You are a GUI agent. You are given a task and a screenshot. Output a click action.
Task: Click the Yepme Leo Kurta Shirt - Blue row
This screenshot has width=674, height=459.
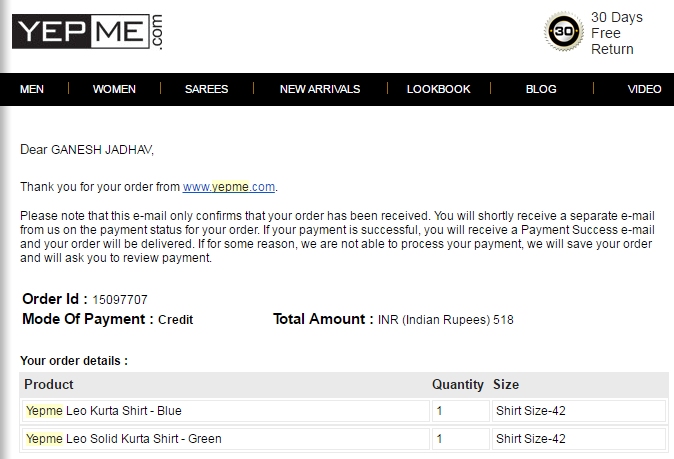pos(104,411)
